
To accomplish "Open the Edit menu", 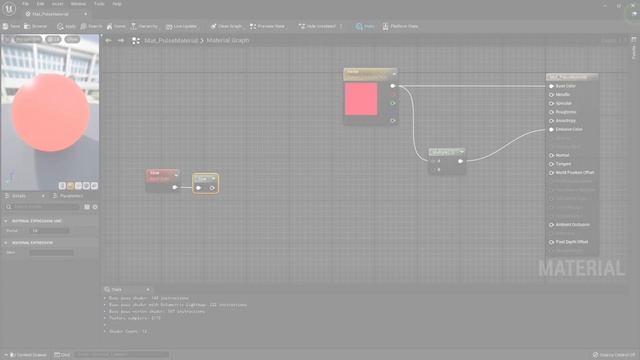I will coord(40,4).
